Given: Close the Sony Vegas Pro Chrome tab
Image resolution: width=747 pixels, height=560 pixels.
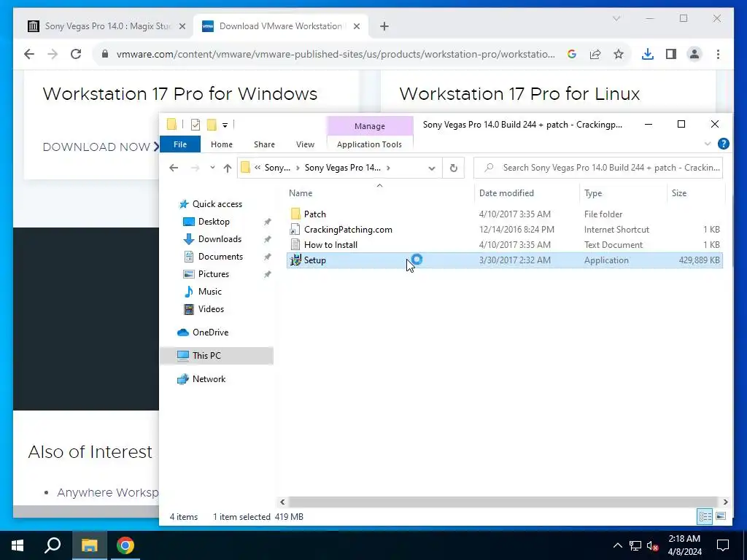Looking at the screenshot, I should click(x=182, y=26).
